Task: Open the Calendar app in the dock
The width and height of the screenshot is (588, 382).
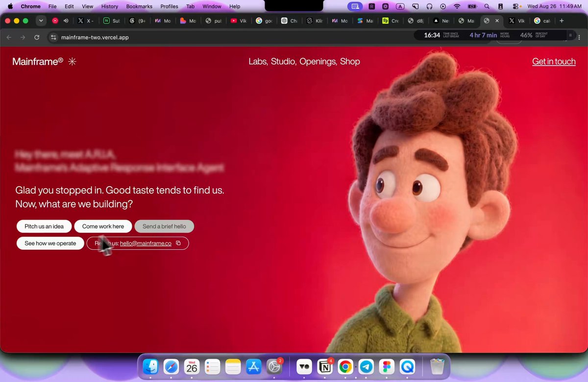Action: [x=192, y=366]
